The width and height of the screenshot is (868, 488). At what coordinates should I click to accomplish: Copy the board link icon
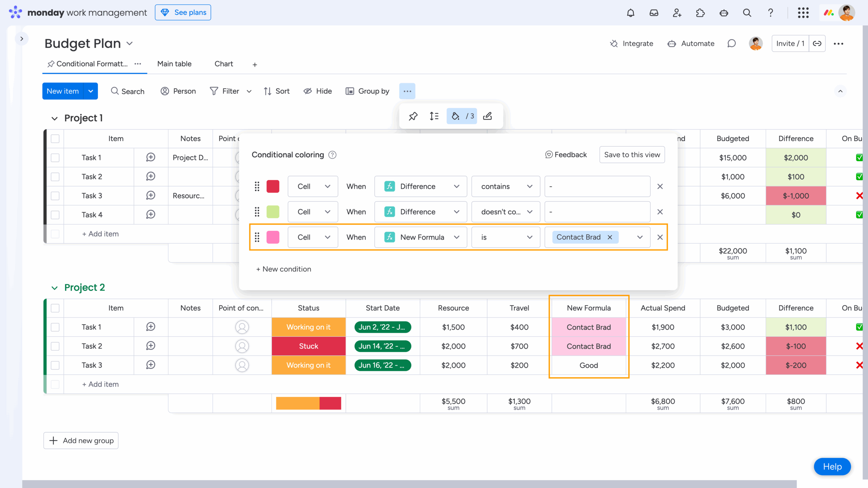tap(817, 43)
